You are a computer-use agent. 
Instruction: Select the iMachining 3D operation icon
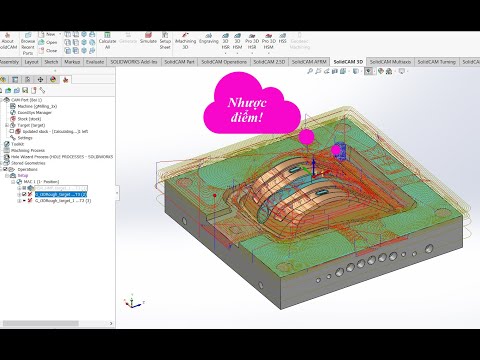tap(185, 41)
